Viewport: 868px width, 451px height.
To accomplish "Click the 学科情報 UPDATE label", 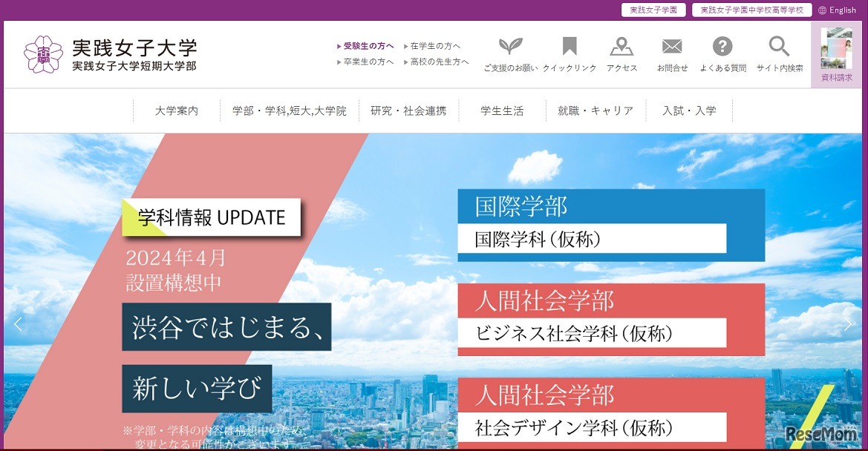I will (x=212, y=217).
